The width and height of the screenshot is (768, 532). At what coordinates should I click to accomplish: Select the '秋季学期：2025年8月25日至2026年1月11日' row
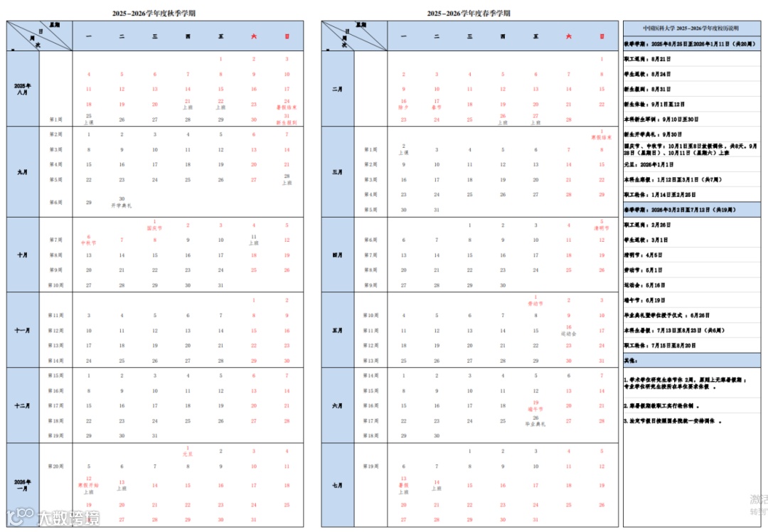click(x=692, y=43)
